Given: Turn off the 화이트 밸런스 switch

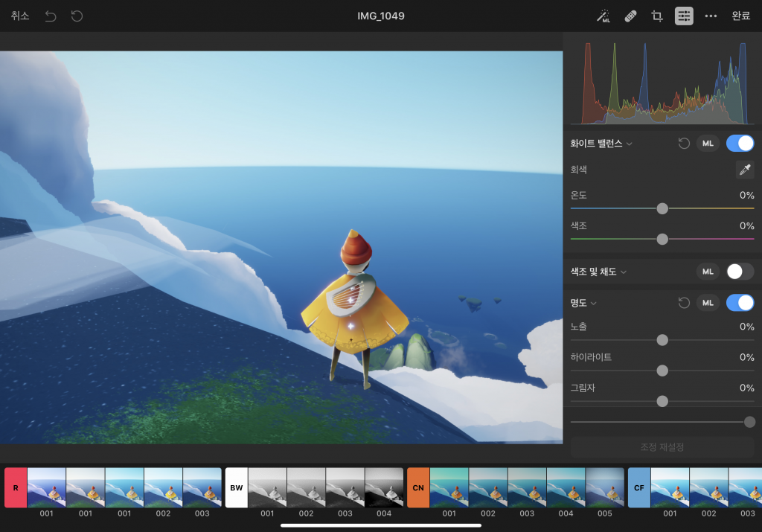Looking at the screenshot, I should click(740, 144).
